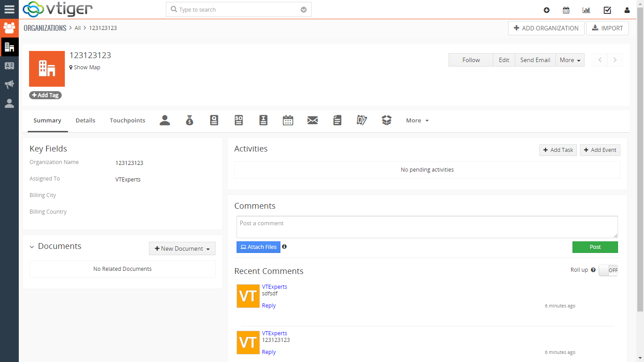Open related Opportunities money bag icon

coord(190,120)
